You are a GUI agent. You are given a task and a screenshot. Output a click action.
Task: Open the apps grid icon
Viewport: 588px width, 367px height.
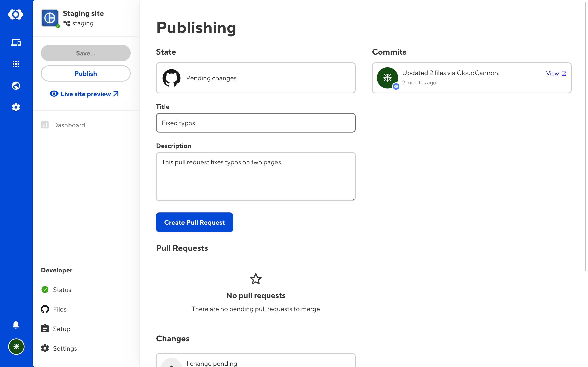tap(16, 64)
